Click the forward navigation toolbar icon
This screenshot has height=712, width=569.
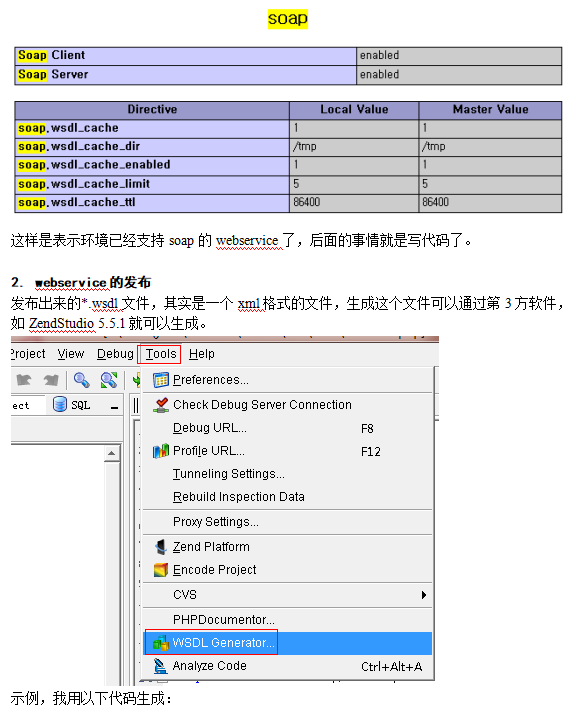51,380
